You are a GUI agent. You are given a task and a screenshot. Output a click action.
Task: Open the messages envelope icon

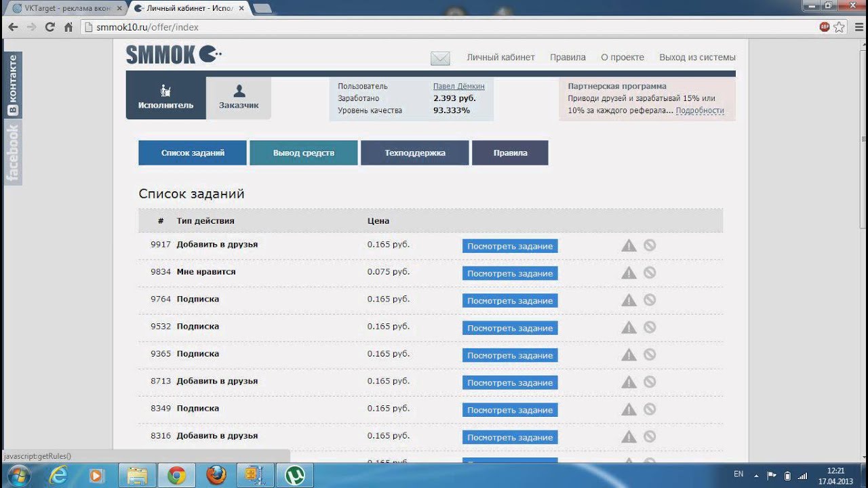tap(440, 58)
